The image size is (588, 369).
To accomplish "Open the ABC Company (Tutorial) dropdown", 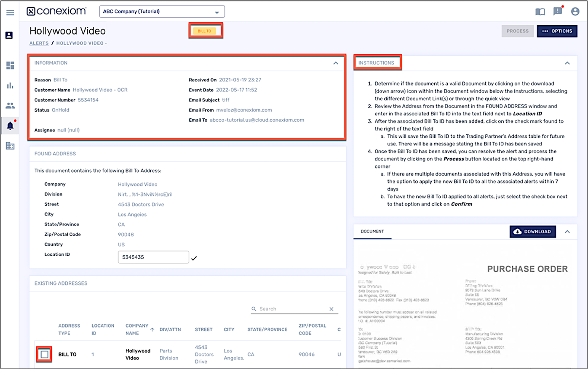I will tap(162, 12).
